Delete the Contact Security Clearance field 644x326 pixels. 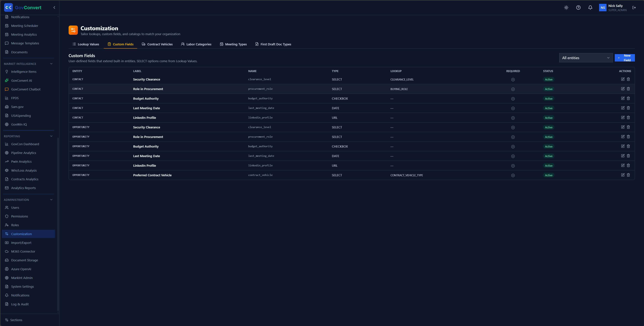(628, 79)
